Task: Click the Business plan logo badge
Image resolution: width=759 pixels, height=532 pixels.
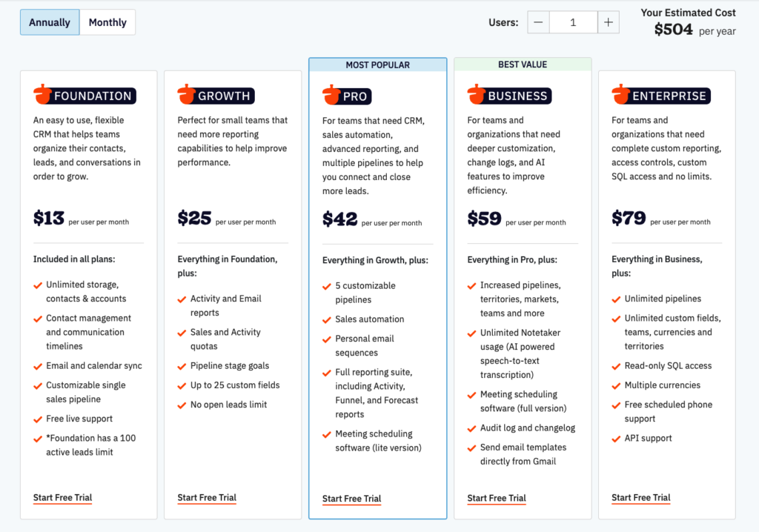Action: [x=509, y=96]
